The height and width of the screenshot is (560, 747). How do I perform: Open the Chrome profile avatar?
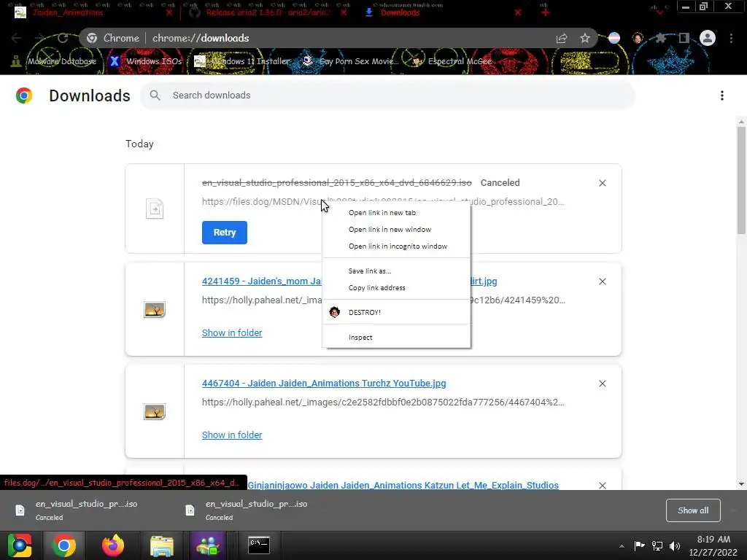click(x=708, y=38)
